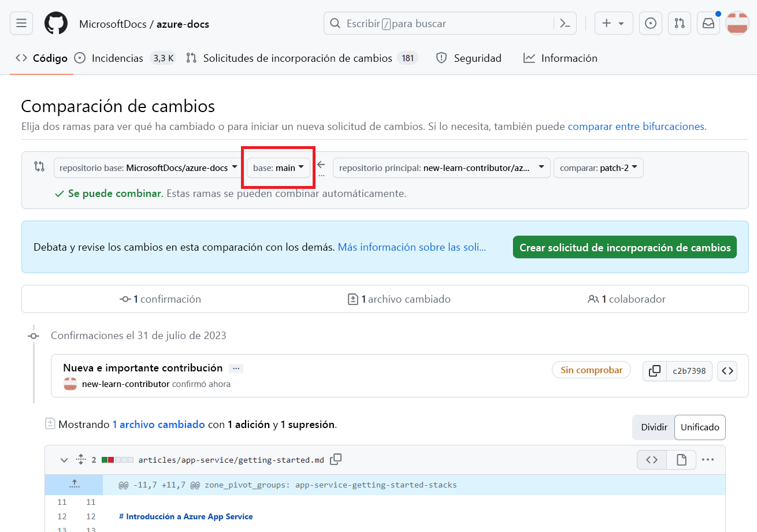Expand commit message ellipsis button
The image size is (757, 532).
236,369
